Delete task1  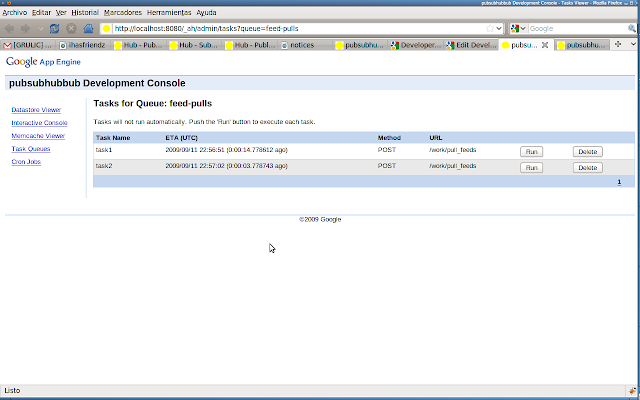click(588, 152)
